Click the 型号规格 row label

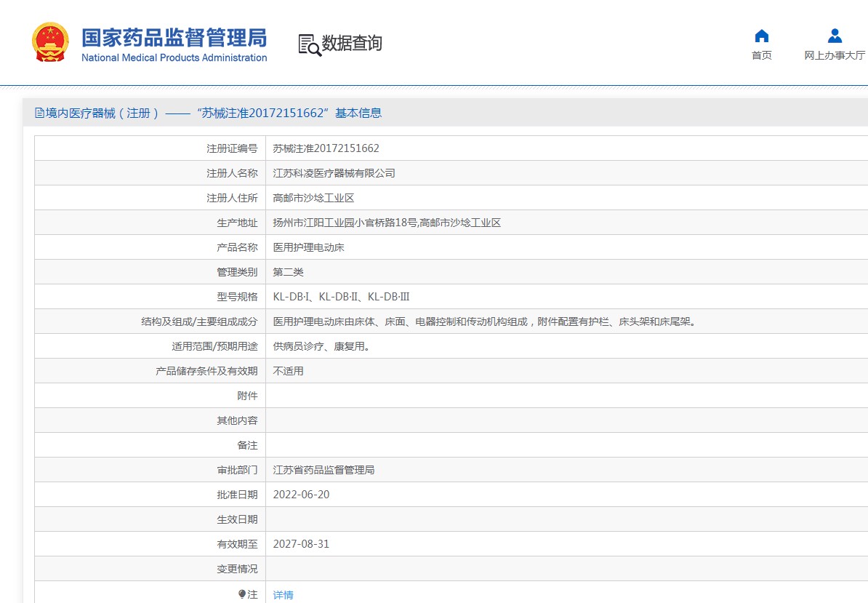pyautogui.click(x=237, y=297)
